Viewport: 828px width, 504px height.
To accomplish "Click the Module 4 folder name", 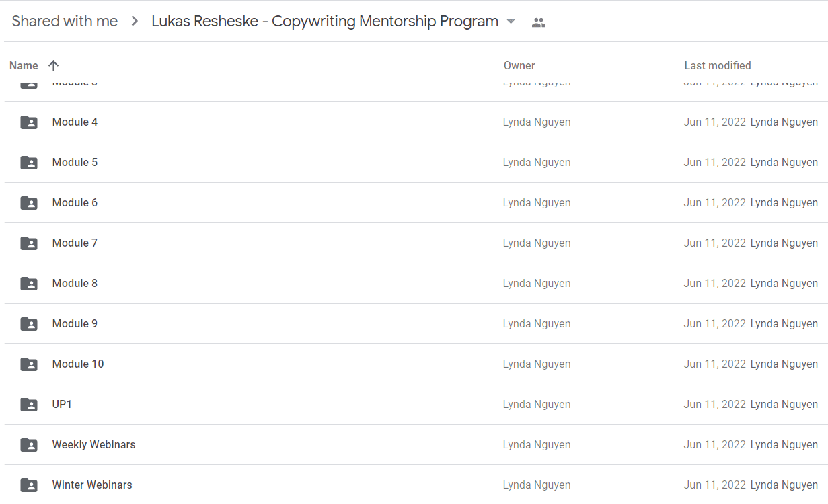I will 75,122.
